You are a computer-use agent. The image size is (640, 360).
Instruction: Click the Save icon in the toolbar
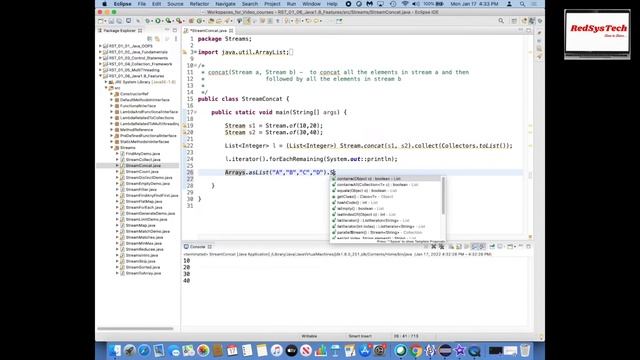[111, 21]
